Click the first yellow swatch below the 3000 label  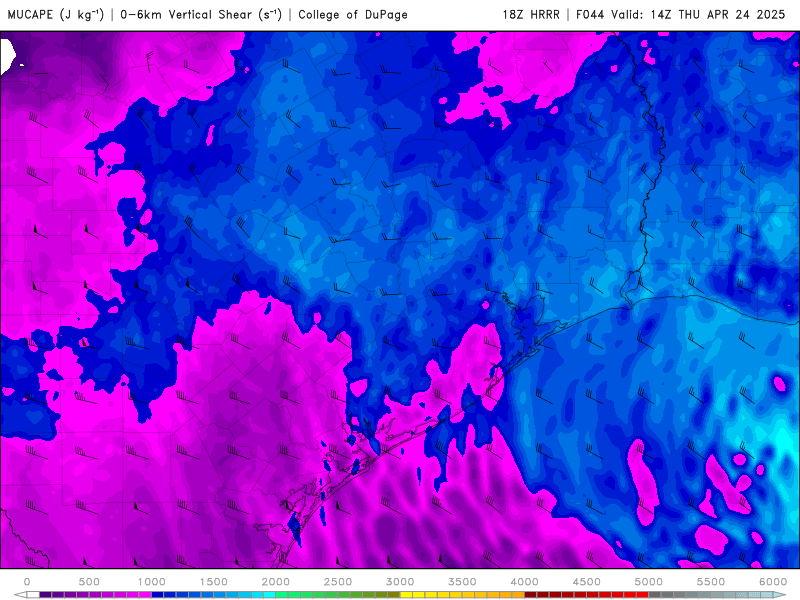(406, 595)
